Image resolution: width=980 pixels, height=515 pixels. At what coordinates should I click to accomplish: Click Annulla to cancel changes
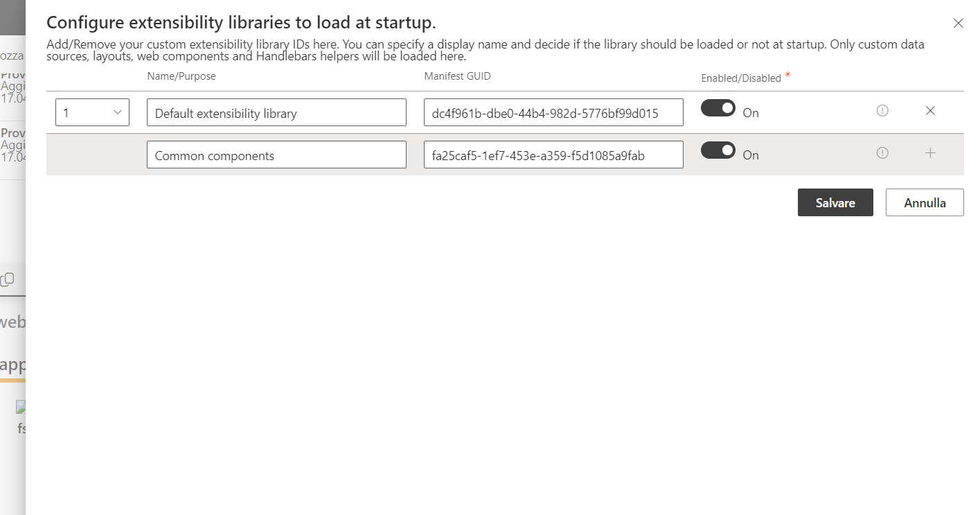pos(924,202)
